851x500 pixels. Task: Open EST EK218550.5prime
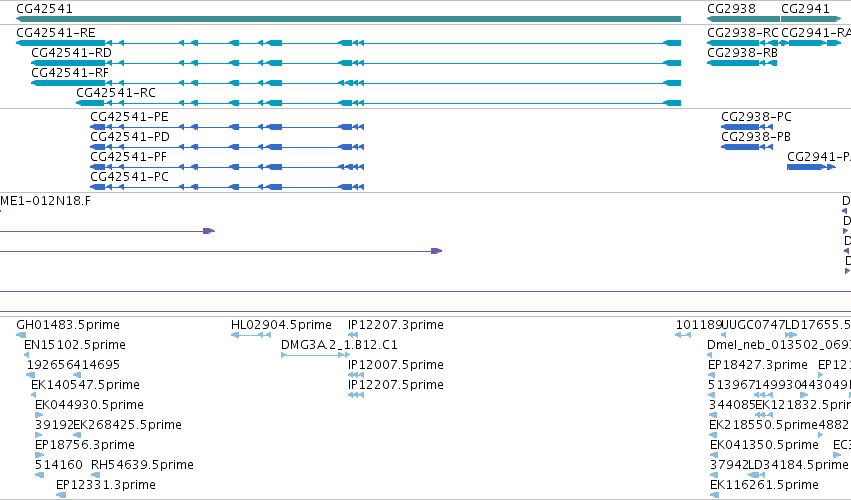click(x=763, y=425)
